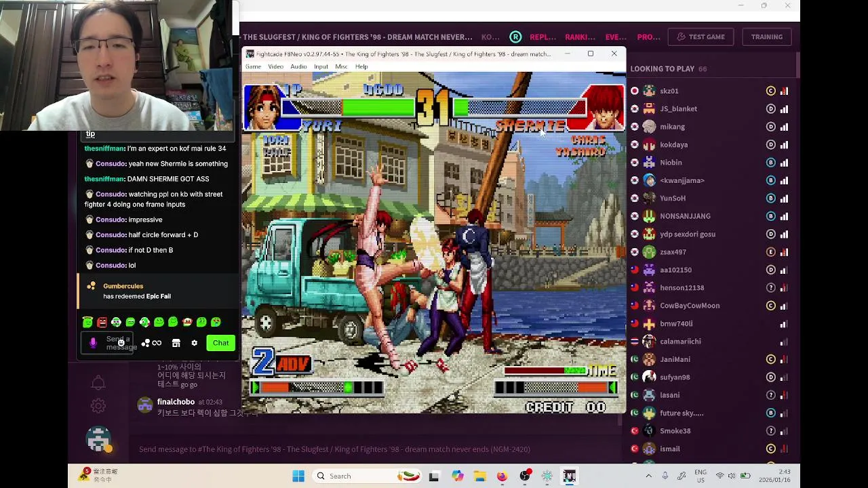Viewport: 868px width, 488px height.
Task: Open the Misc menu in FBNeo
Action: pos(341,66)
